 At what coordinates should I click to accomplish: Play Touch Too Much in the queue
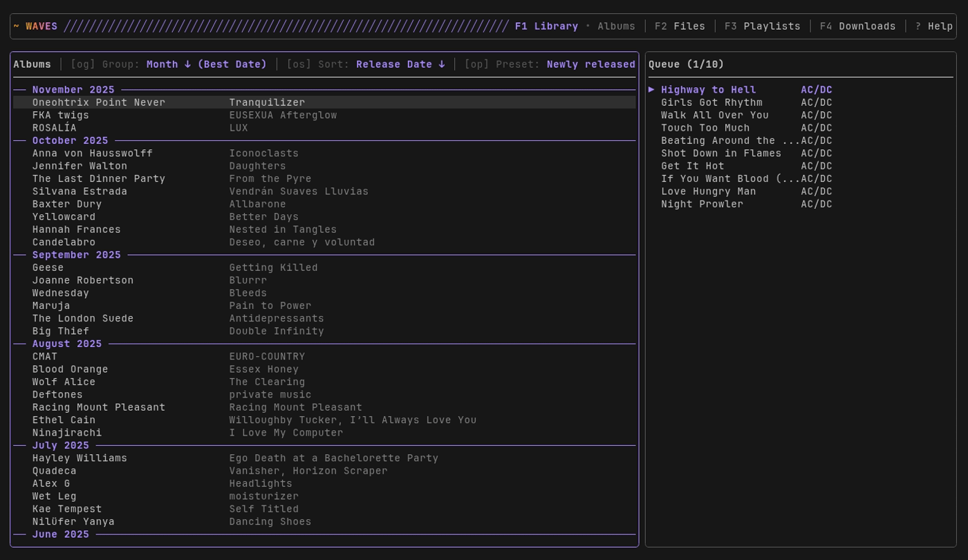pyautogui.click(x=801, y=128)
